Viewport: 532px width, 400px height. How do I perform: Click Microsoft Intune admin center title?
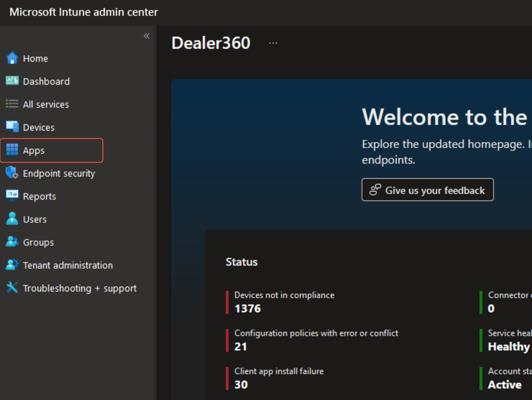coord(84,12)
